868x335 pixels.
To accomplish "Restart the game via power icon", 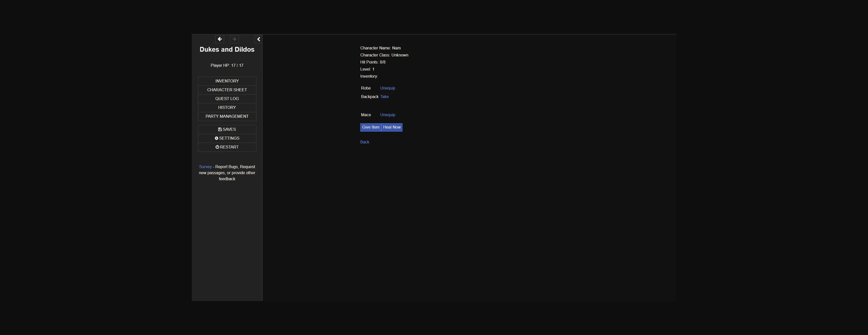I will pyautogui.click(x=227, y=147).
